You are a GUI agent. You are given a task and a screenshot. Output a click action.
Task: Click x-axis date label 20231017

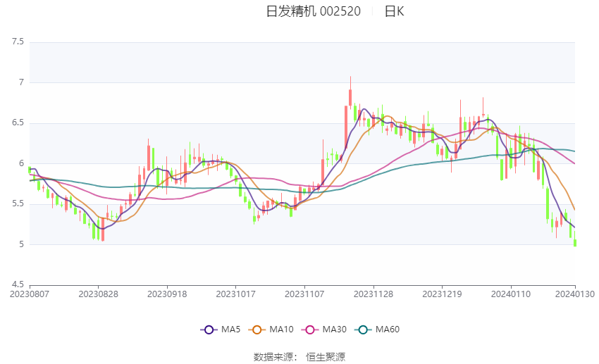pos(235,294)
